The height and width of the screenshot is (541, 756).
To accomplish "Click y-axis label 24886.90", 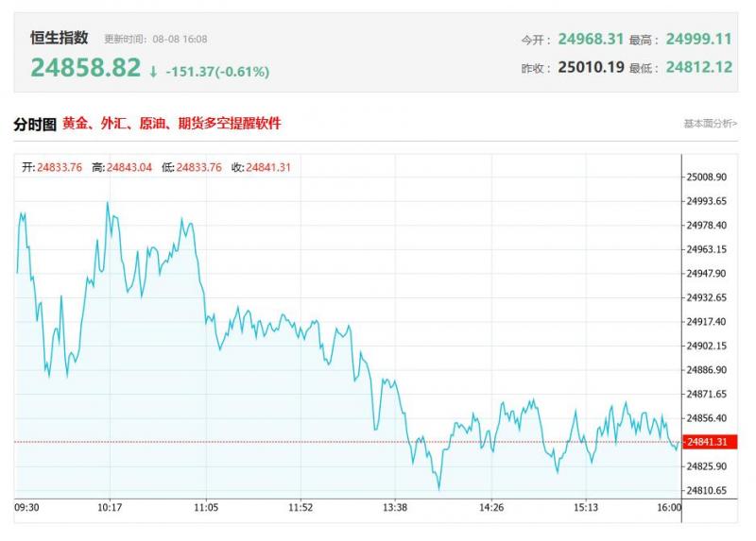I will click(x=706, y=370).
